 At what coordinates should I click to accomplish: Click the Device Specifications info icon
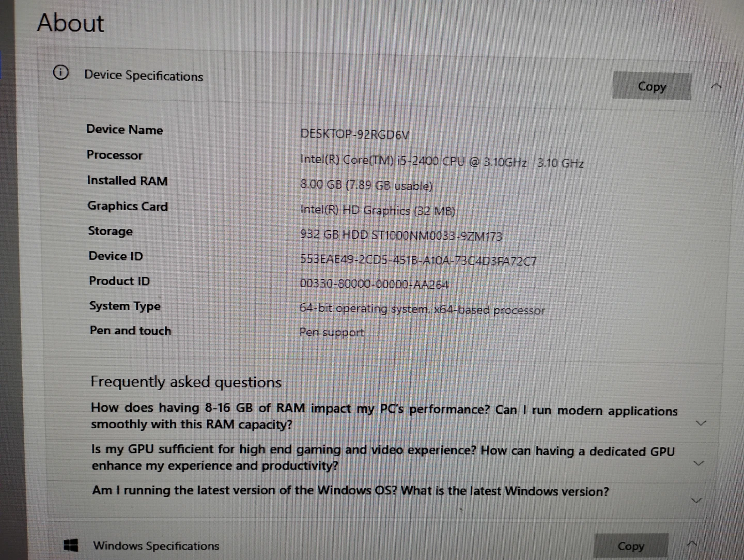[x=60, y=72]
